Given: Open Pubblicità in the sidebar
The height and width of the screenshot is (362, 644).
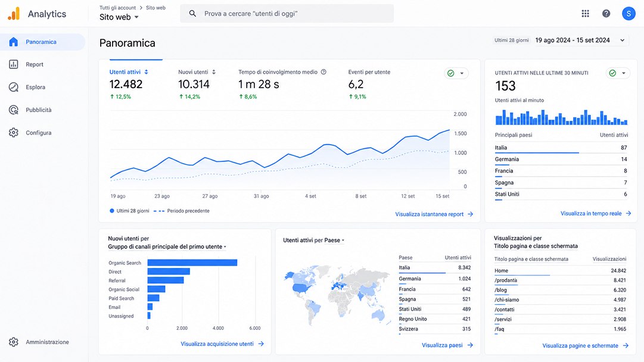Looking at the screenshot, I should point(43,110).
